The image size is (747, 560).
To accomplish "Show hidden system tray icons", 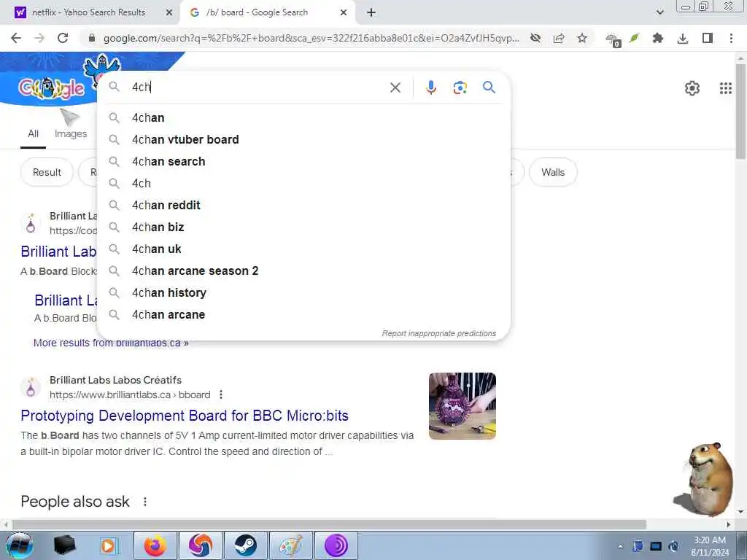I will coord(620,546).
